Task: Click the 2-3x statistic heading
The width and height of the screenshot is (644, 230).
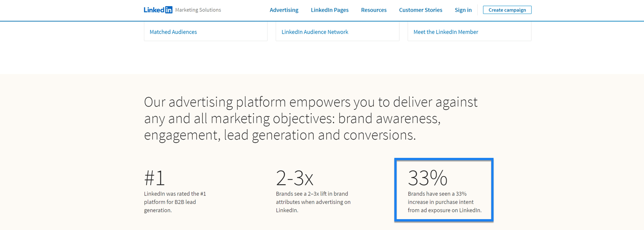Action: pyautogui.click(x=295, y=178)
